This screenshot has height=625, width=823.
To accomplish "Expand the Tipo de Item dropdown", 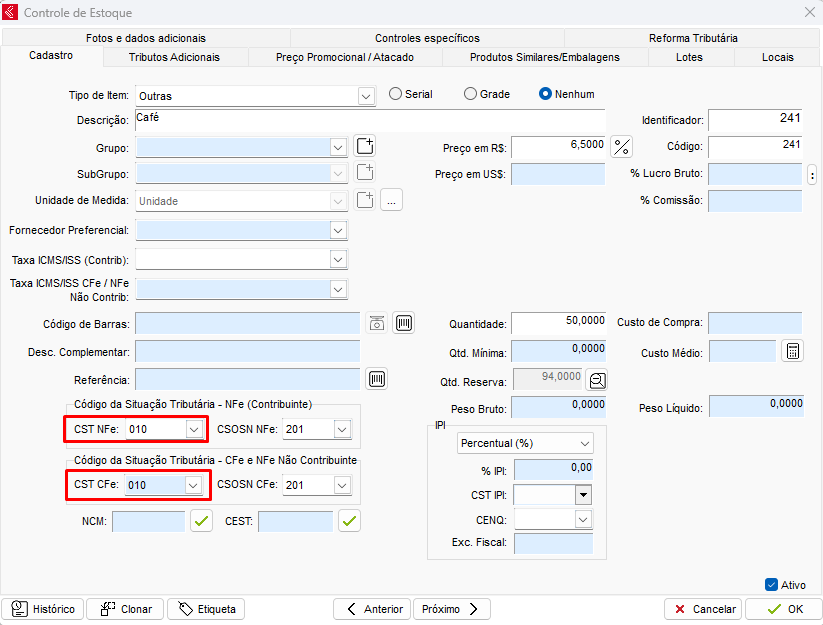I will pyautogui.click(x=365, y=96).
